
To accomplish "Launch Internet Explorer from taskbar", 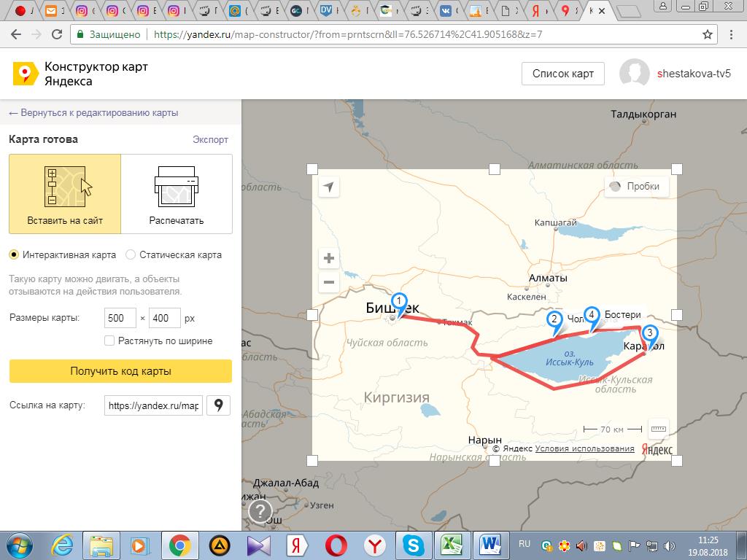I will (x=62, y=545).
